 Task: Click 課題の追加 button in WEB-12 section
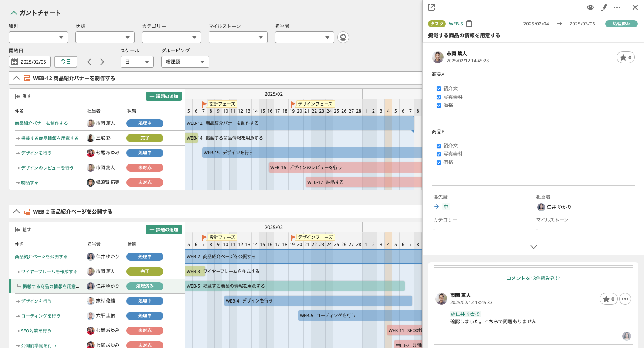[x=164, y=96]
